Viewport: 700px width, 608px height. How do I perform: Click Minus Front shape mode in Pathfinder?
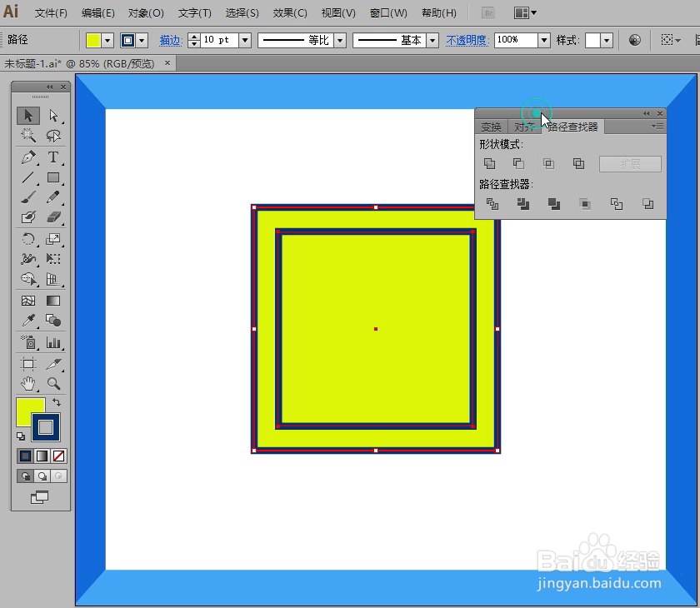tap(518, 164)
